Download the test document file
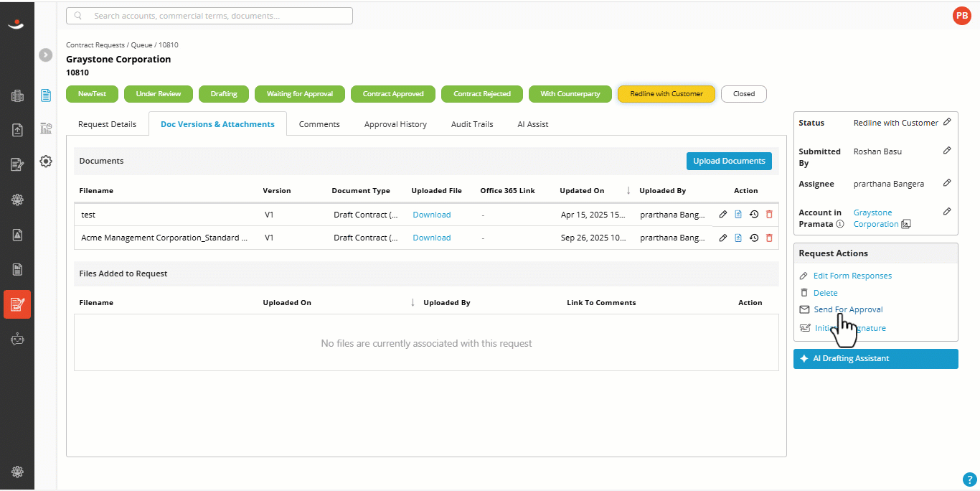 (432, 215)
